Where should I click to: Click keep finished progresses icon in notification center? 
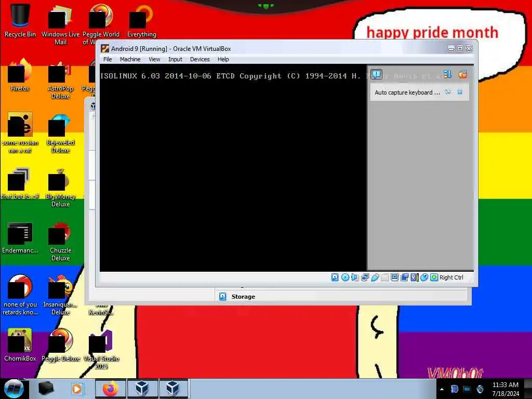click(x=447, y=74)
